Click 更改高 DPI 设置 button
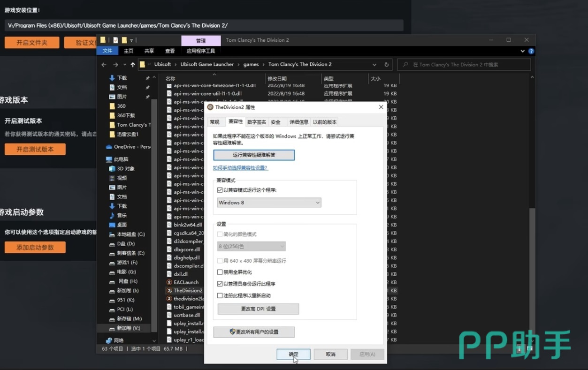588x370 pixels. [x=258, y=309]
